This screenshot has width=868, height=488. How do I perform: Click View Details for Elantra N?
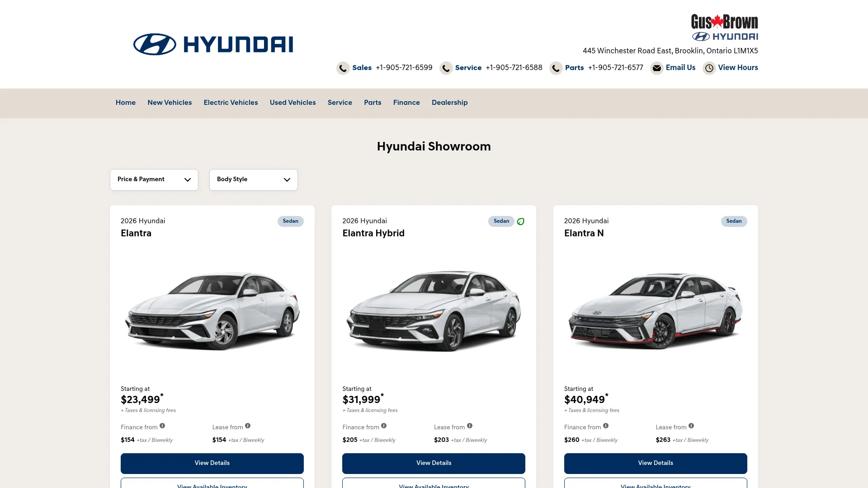656,464
